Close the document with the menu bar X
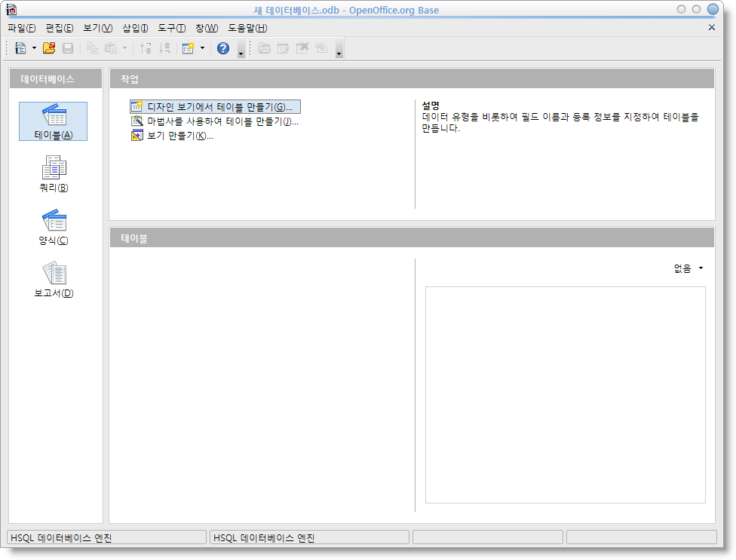The image size is (736, 560). tap(712, 27)
